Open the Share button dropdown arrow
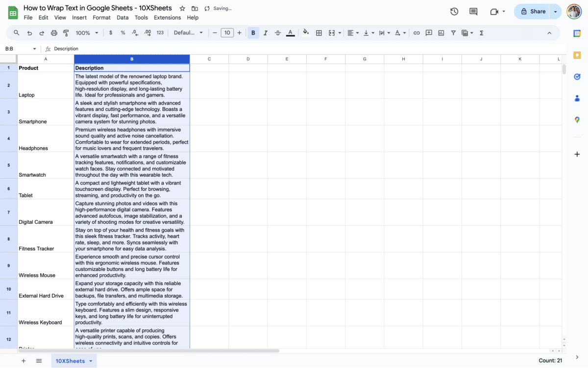This screenshot has width=588, height=368. click(555, 11)
